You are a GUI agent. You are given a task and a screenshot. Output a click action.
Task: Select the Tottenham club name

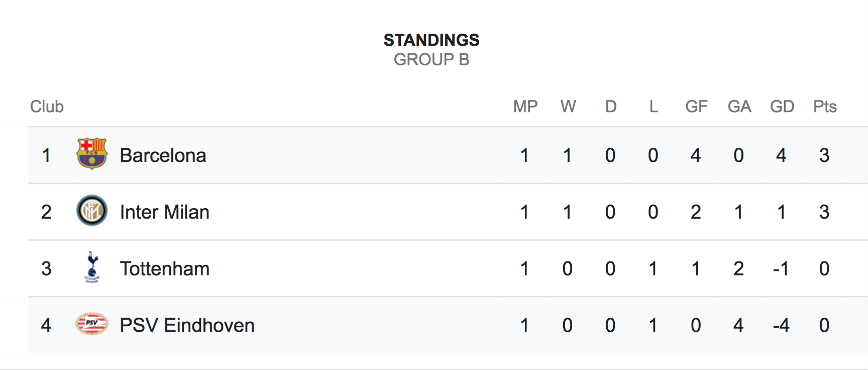pos(164,269)
